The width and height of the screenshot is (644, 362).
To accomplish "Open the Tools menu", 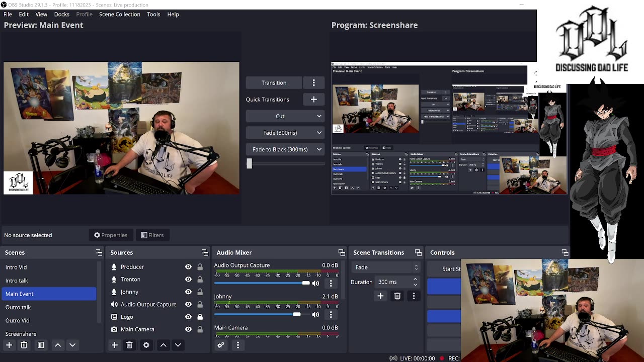I will [x=153, y=14].
